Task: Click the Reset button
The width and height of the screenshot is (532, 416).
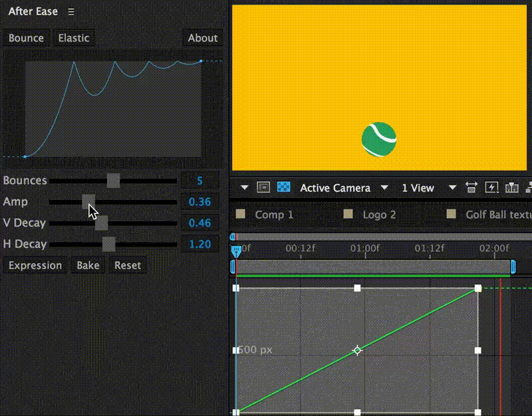Action: (x=128, y=265)
